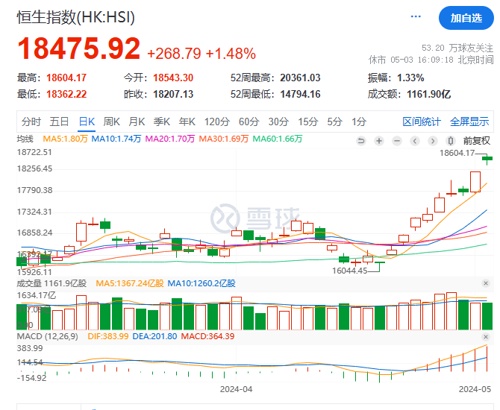Screen dimensions: 500x410
Task: Open the three-dot more options menu
Action: (x=416, y=16)
